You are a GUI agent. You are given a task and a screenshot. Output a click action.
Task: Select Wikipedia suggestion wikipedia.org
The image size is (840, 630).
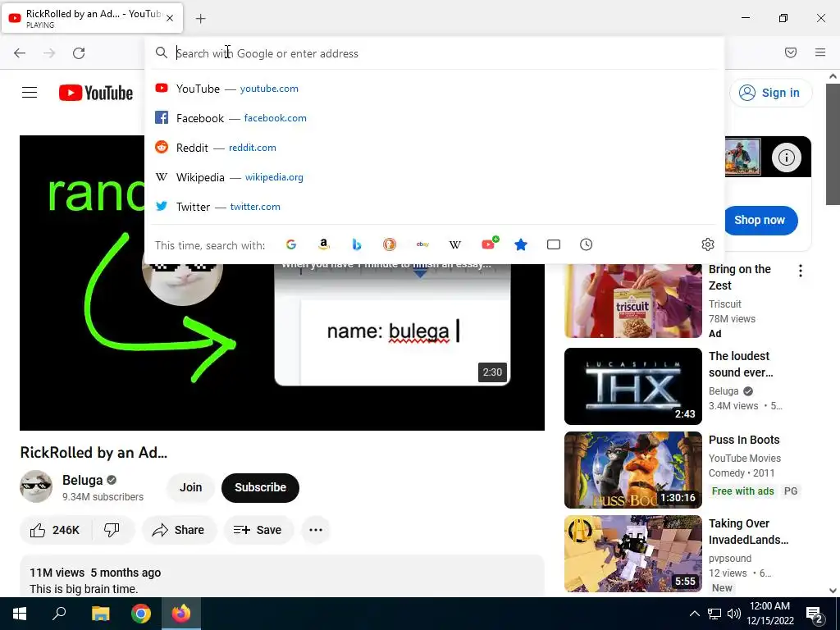(434, 177)
